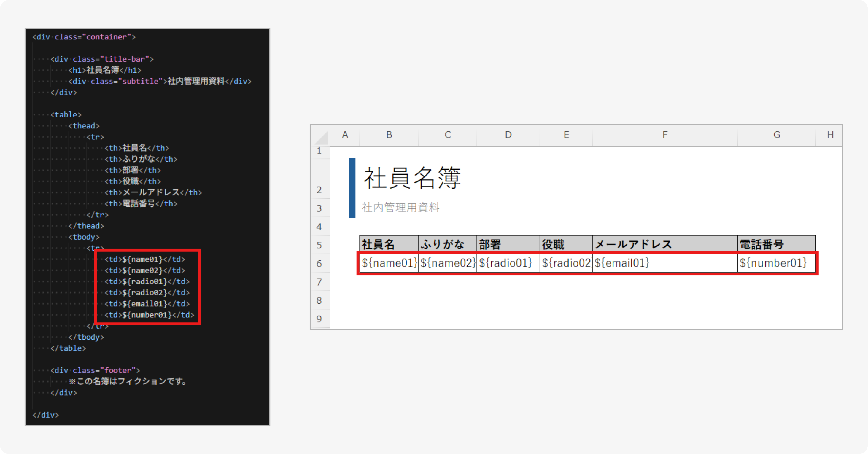The height and width of the screenshot is (454, 868).
Task: Select the ふりがな header cell
Action: click(x=444, y=244)
